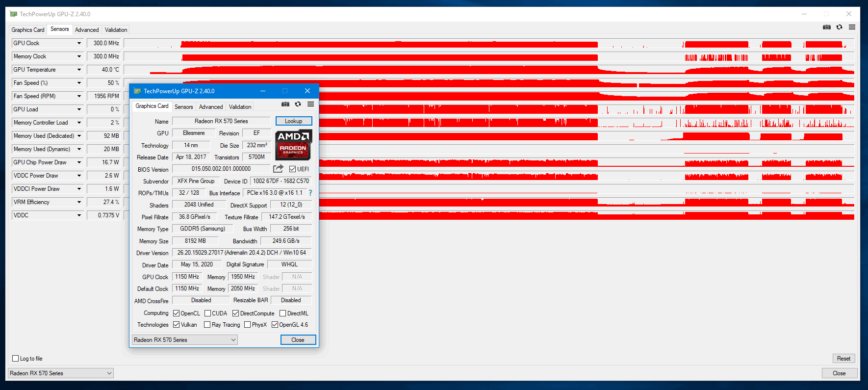Open the VDDC sensor dropdown
Screen dimensions: 868x390
[79, 215]
